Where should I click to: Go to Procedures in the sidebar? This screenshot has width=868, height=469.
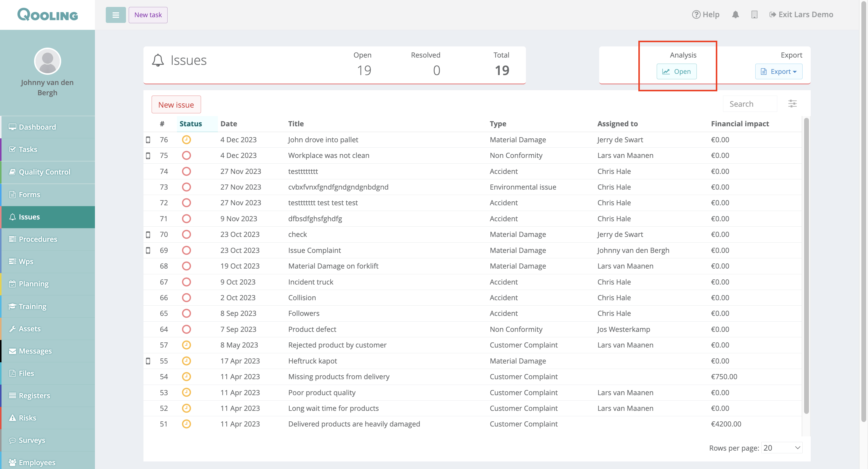[x=38, y=239]
